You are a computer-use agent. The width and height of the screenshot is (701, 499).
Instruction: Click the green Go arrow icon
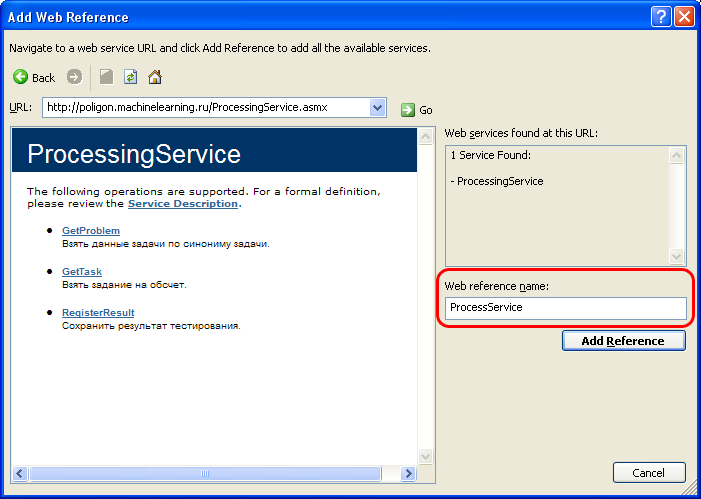[408, 110]
